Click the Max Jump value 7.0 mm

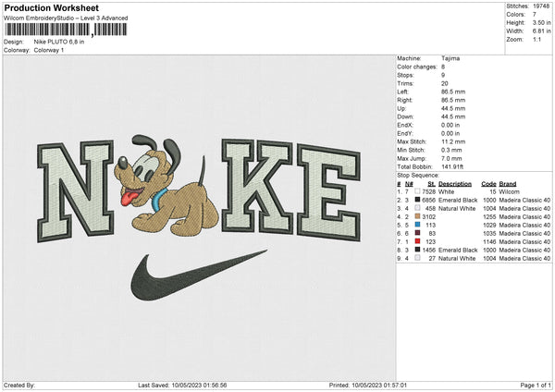[x=451, y=158]
